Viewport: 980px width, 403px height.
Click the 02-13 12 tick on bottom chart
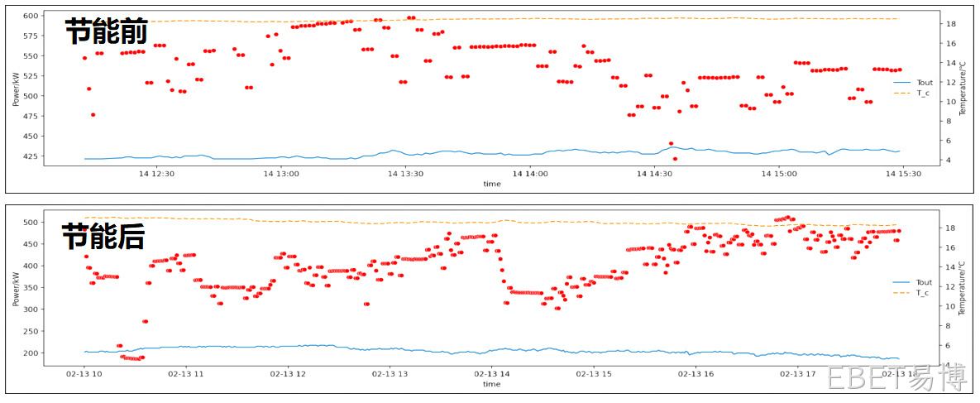point(289,374)
